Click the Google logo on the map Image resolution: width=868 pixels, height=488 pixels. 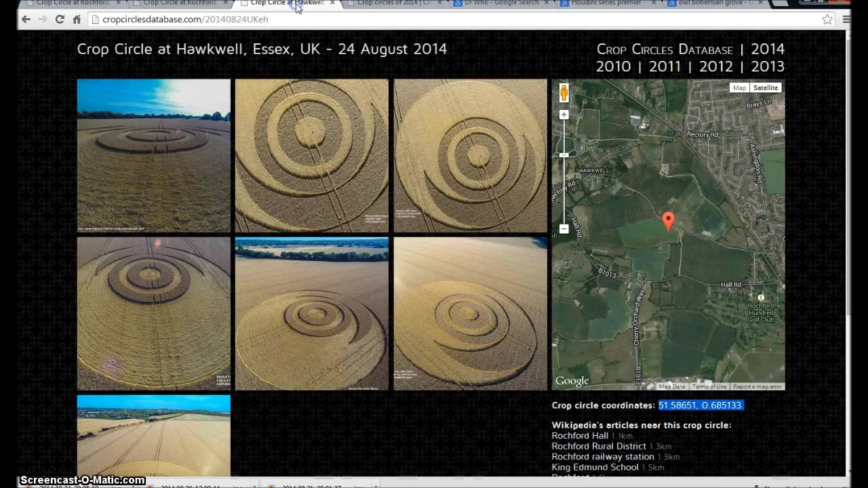pyautogui.click(x=572, y=382)
